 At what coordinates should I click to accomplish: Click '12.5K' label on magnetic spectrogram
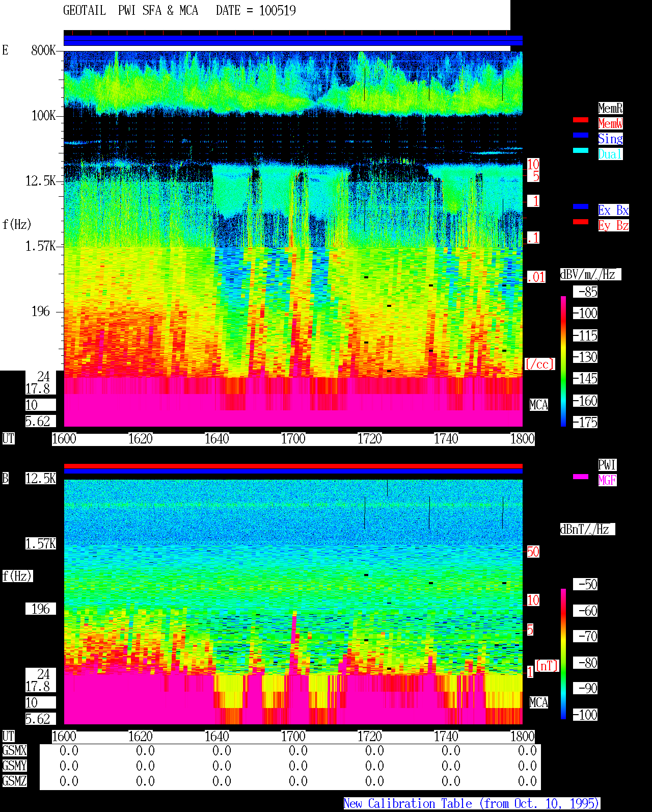(x=41, y=478)
